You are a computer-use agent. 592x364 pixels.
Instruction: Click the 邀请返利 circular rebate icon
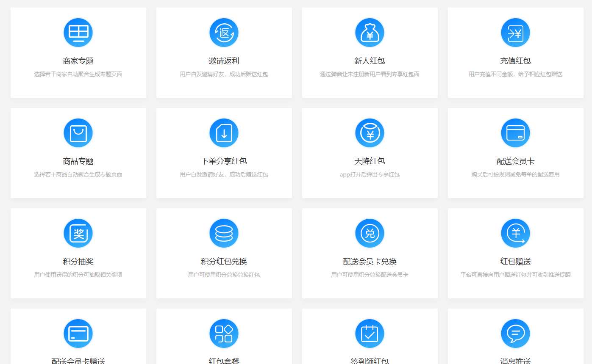(224, 33)
